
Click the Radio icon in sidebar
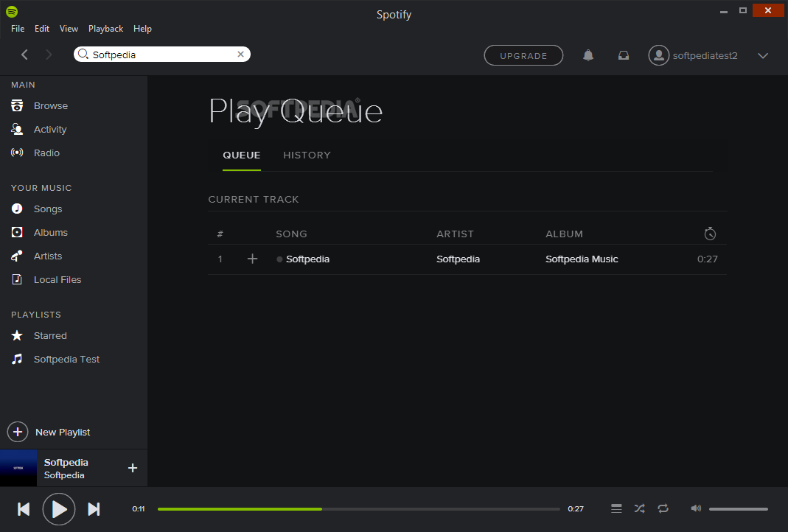tap(17, 153)
